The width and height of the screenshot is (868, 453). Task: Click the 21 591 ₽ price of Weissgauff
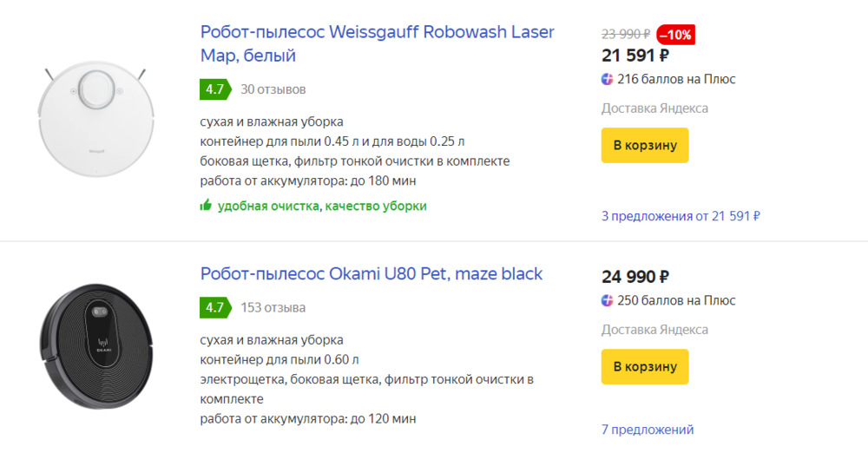pyautogui.click(x=635, y=56)
